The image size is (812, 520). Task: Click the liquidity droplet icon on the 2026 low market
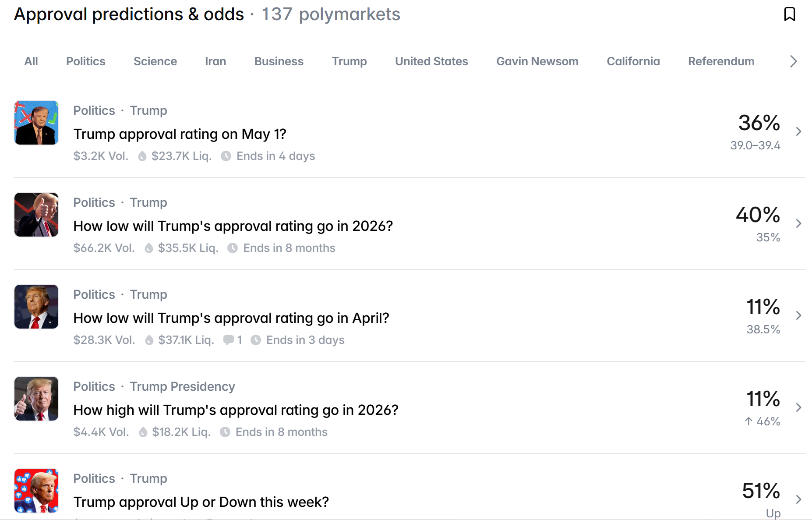pyautogui.click(x=148, y=248)
